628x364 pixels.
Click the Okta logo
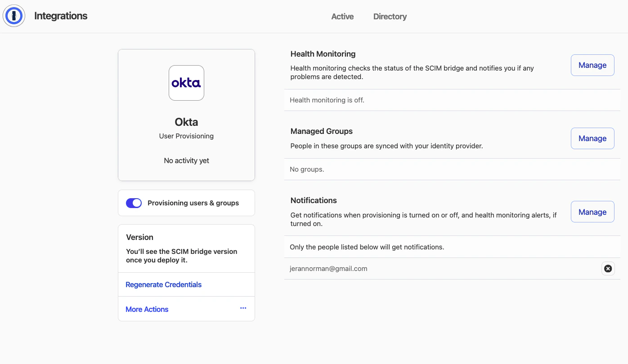click(186, 83)
